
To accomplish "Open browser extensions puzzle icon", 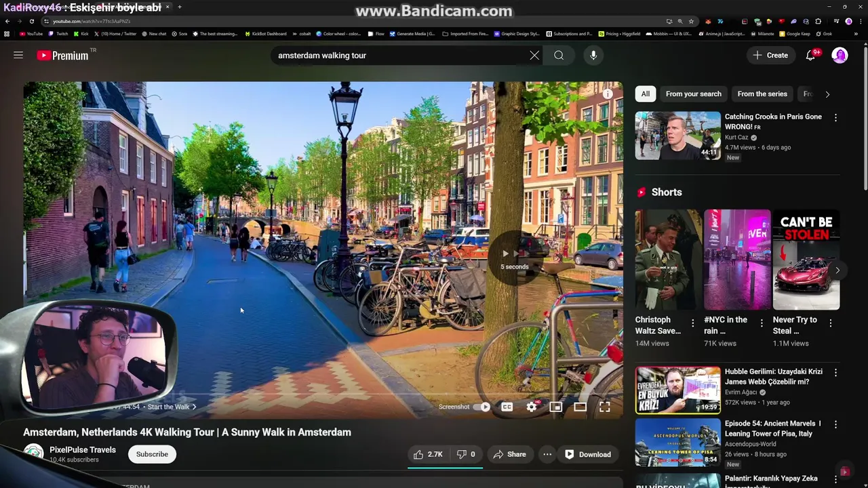I will [x=818, y=21].
